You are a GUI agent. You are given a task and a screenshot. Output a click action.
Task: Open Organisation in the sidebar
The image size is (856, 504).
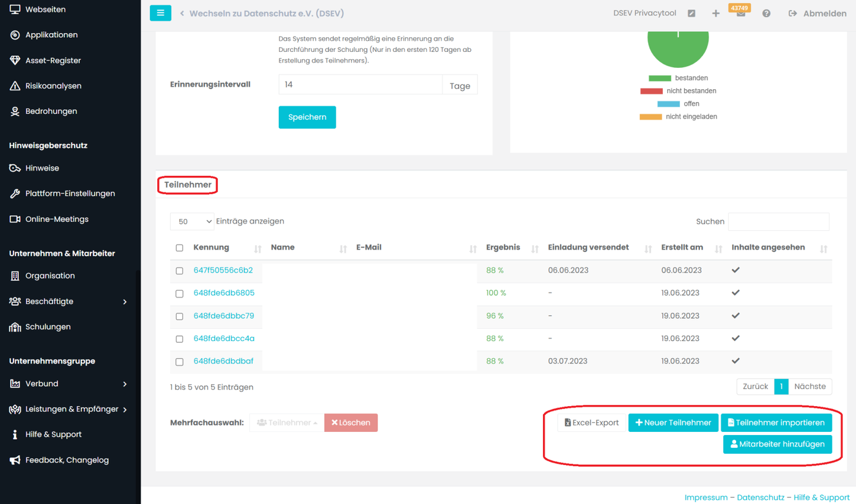click(x=50, y=276)
